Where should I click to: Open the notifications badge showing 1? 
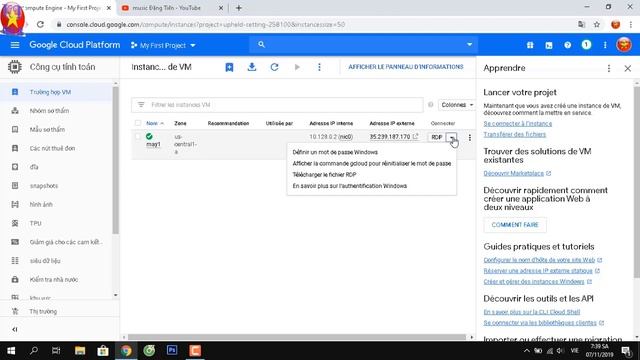pyautogui.click(x=586, y=45)
